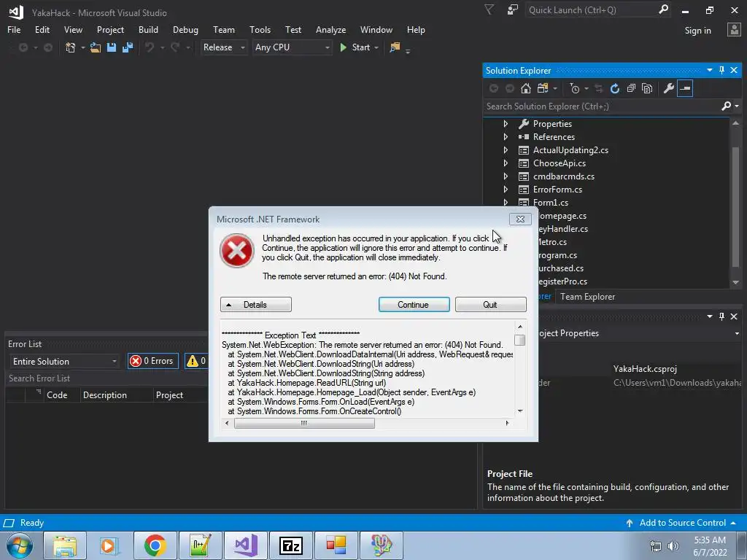The width and height of the screenshot is (747, 560).
Task: Click the New Project toolbar icon
Action: click(71, 47)
